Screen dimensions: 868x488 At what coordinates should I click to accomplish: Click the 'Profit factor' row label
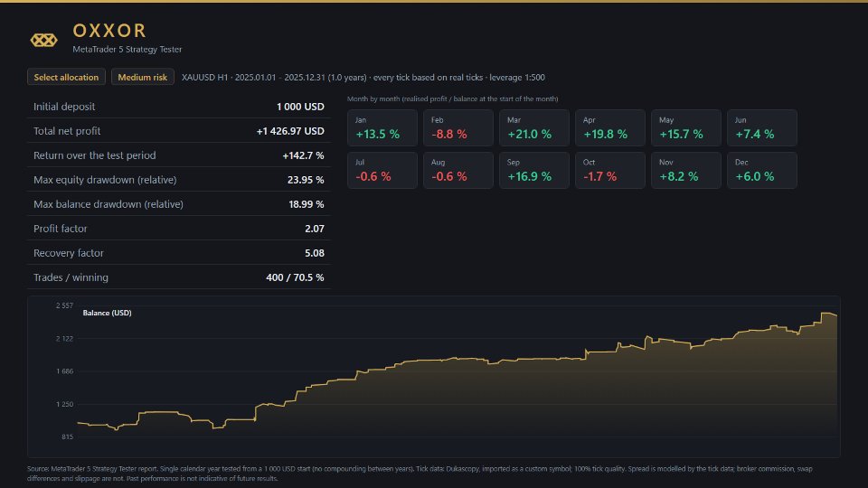pos(61,229)
